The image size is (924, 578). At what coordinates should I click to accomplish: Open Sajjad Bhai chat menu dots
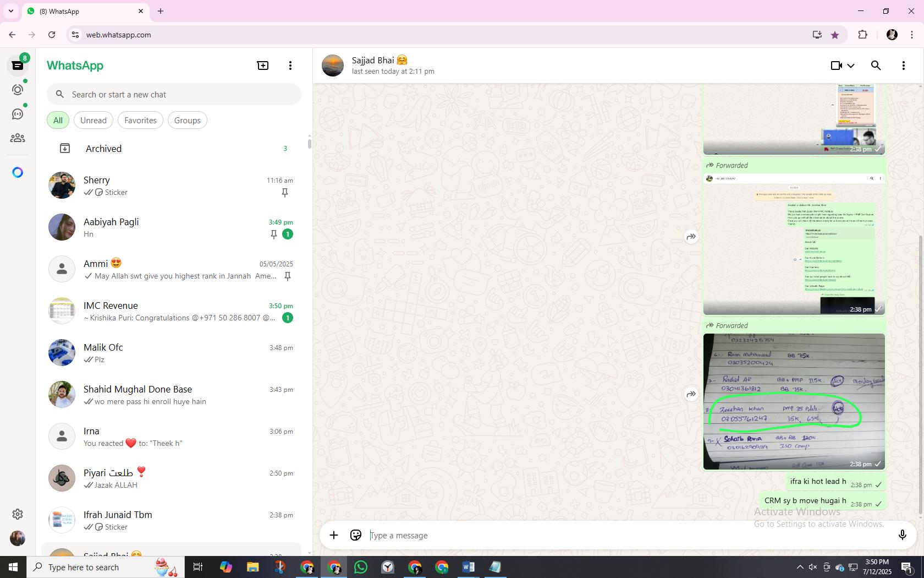[904, 66]
